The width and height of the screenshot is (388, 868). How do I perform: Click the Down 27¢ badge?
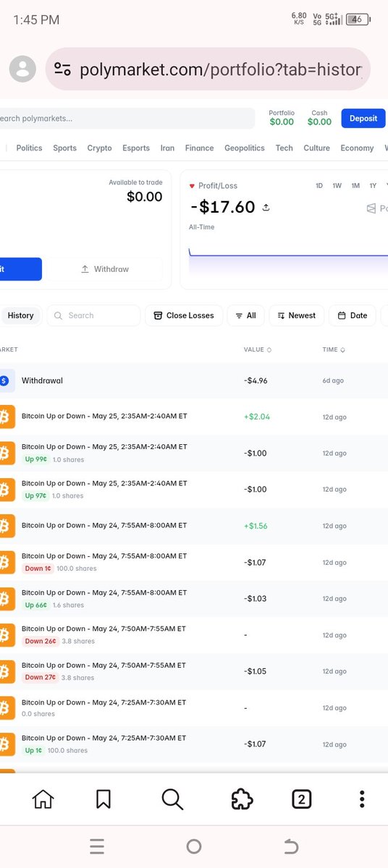(40, 678)
